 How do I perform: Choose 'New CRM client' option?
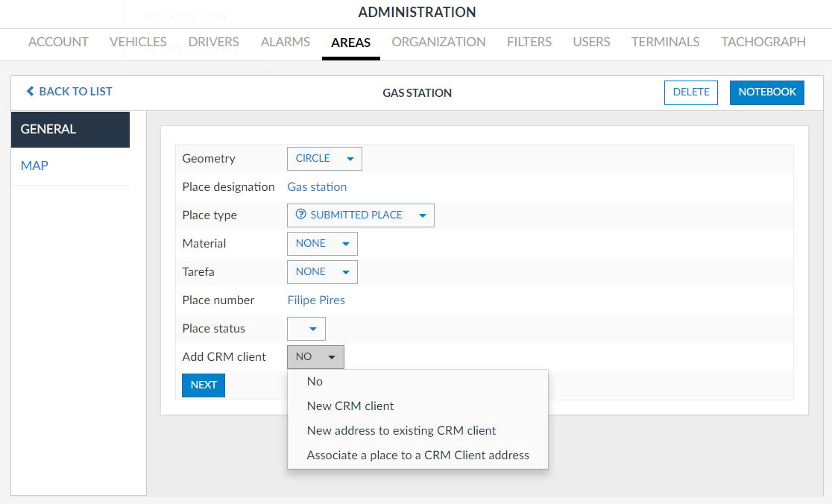tap(350, 406)
